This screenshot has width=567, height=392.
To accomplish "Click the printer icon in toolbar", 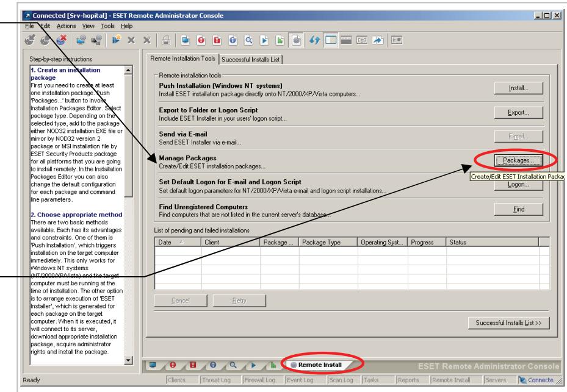I will pyautogui.click(x=166, y=40).
